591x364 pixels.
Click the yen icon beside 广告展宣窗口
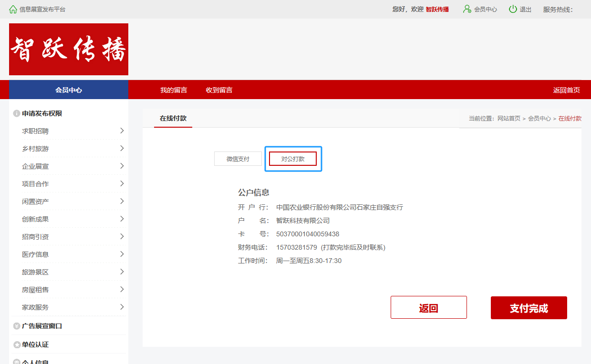click(17, 326)
